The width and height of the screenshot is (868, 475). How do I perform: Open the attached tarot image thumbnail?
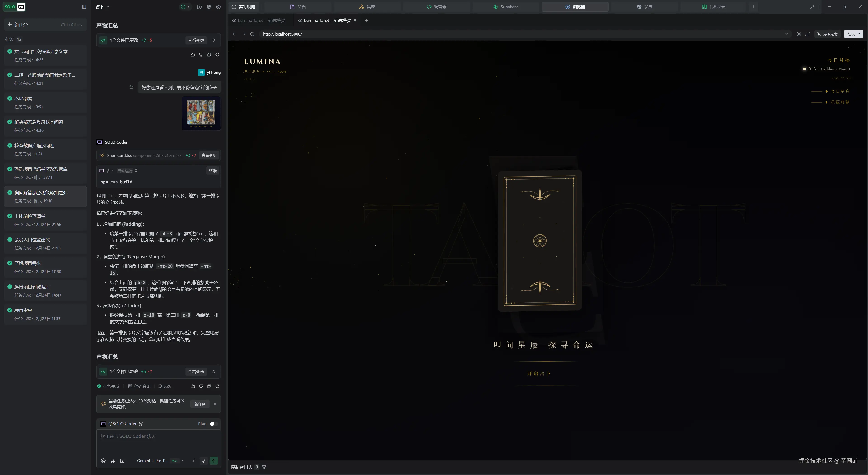pyautogui.click(x=201, y=113)
